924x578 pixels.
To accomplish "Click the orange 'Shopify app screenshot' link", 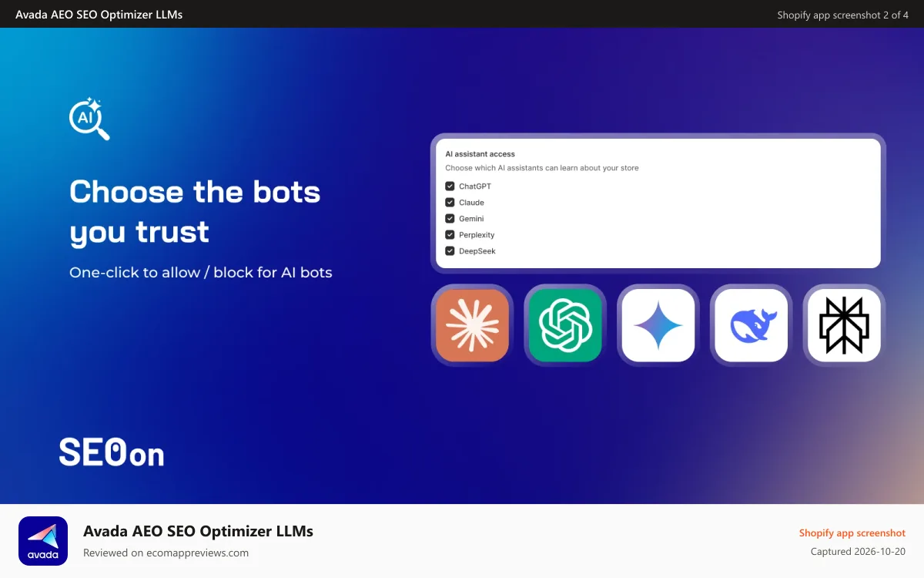I will point(852,533).
